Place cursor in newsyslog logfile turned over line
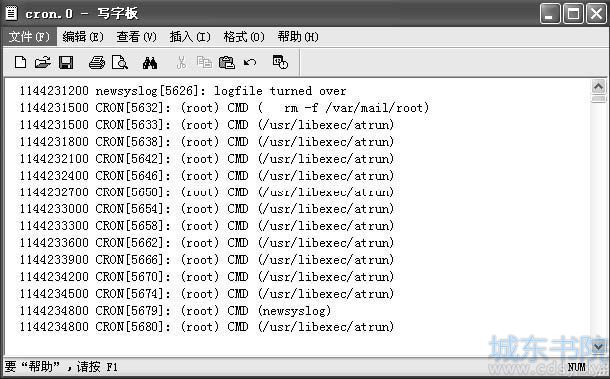 click(183, 91)
